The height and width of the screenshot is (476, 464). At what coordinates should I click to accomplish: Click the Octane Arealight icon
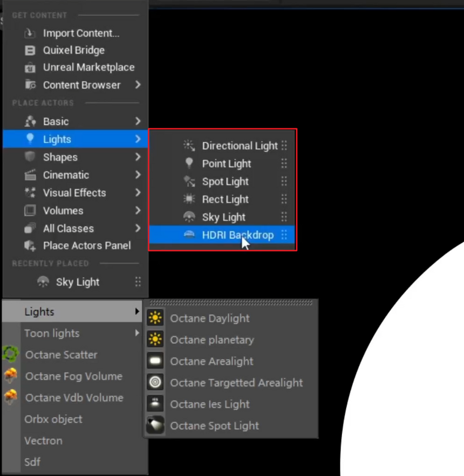point(155,361)
